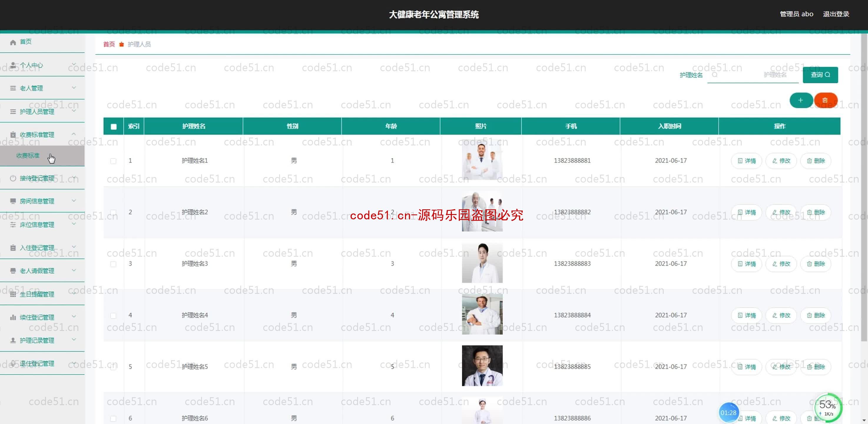Click 删除 for 护理姓名2
Viewport: 868px width, 424px height.
click(816, 212)
